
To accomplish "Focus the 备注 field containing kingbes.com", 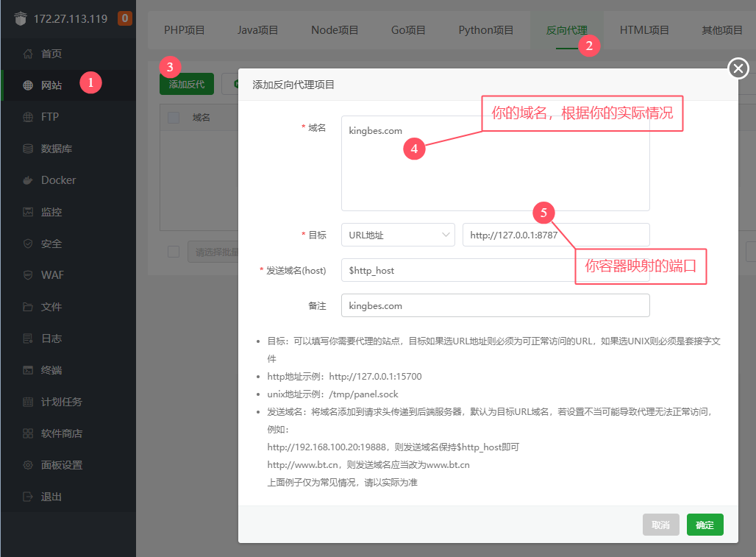I will pos(495,305).
